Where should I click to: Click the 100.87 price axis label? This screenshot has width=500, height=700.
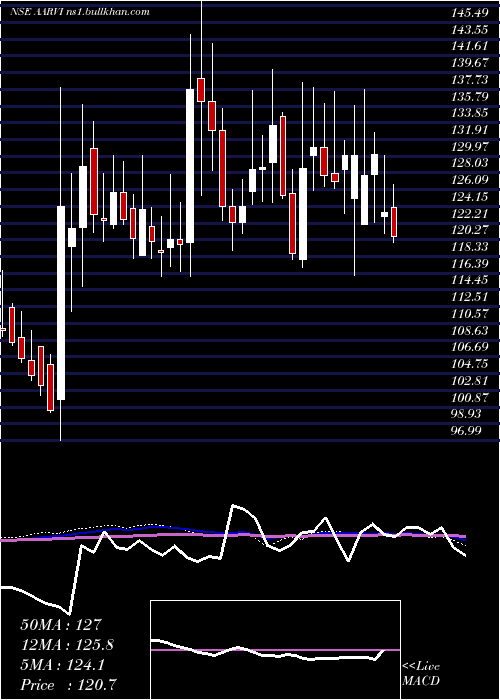click(469, 398)
